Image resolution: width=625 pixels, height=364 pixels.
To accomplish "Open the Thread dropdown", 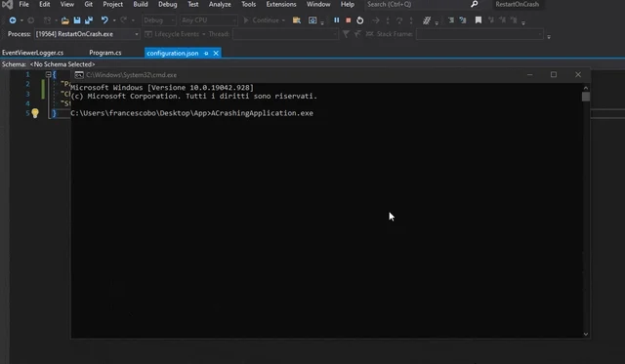I will pyautogui.click(x=285, y=34).
